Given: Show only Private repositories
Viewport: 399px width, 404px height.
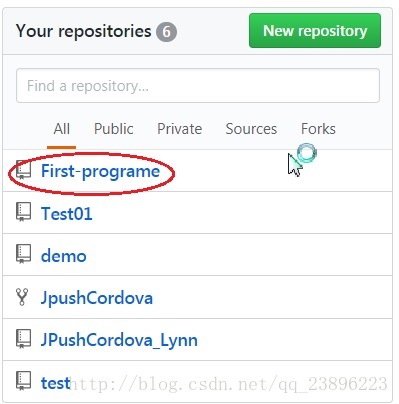Looking at the screenshot, I should pos(180,129).
